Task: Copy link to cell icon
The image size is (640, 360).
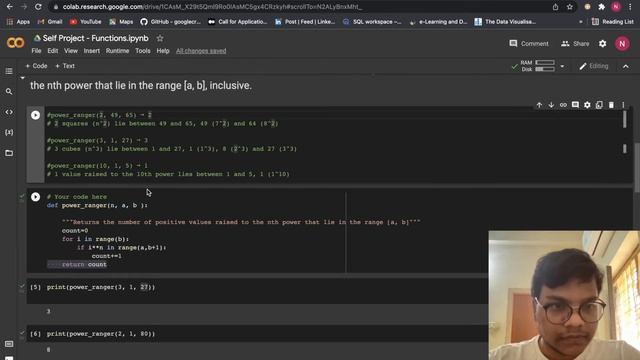Action: [563, 105]
